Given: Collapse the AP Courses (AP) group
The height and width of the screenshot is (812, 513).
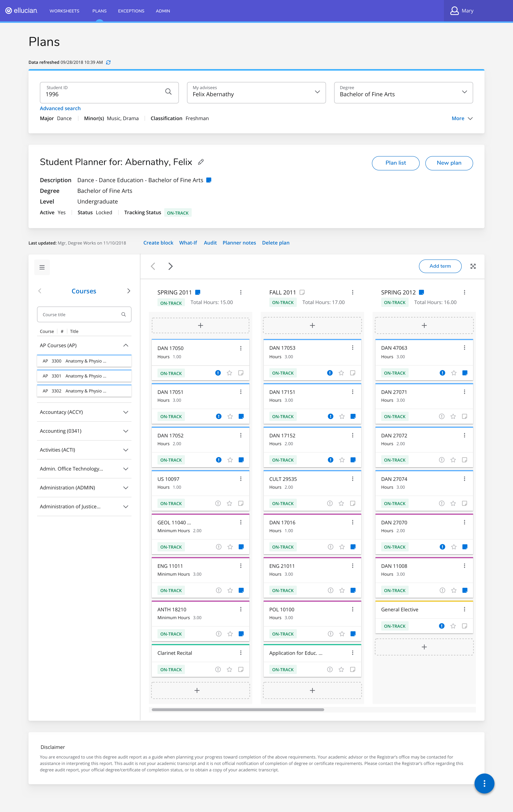Looking at the screenshot, I should pos(125,345).
